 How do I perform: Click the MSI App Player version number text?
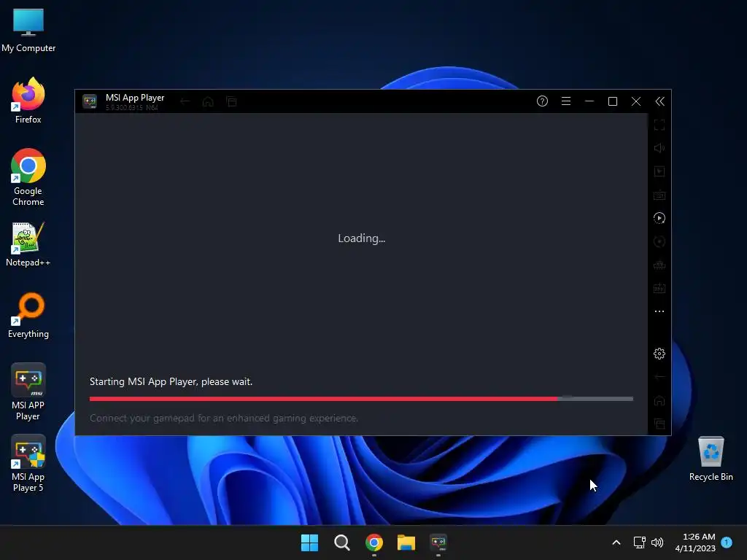[x=131, y=108]
